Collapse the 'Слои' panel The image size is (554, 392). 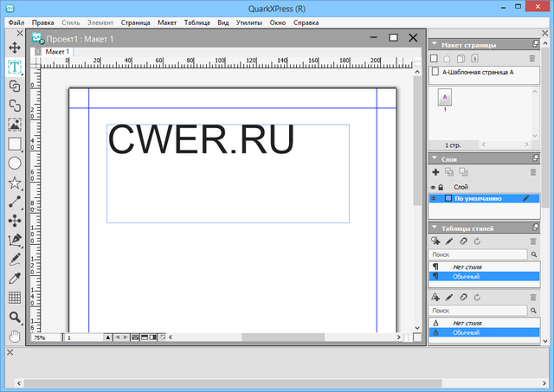click(434, 158)
